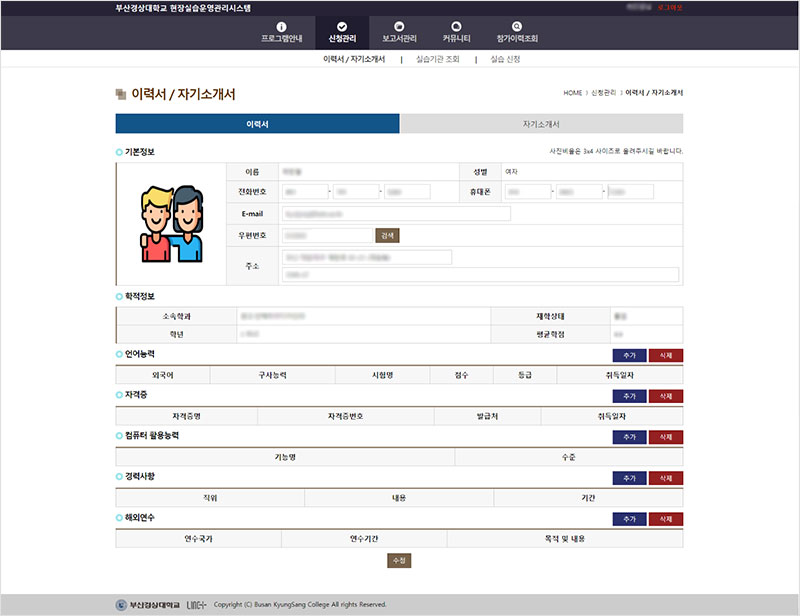Click 신청관리 in the breadcrumb

(604, 93)
